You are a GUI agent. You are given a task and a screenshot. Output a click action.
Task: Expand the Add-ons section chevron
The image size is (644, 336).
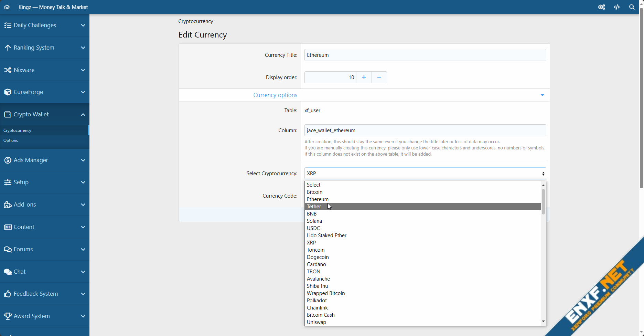[83, 204]
